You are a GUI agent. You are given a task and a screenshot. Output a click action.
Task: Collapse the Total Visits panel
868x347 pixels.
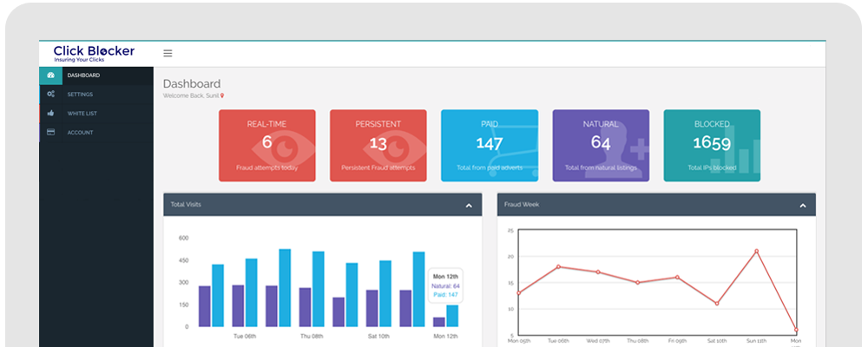(x=469, y=206)
